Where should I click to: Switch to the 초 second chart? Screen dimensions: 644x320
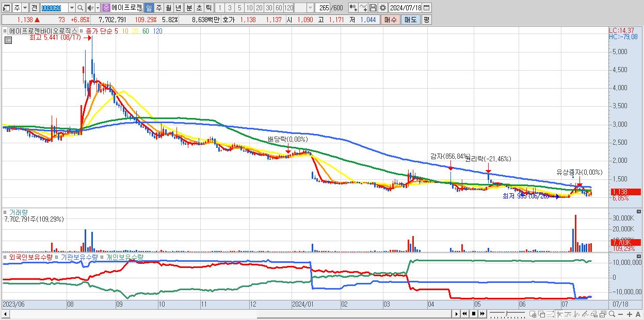pos(199,8)
